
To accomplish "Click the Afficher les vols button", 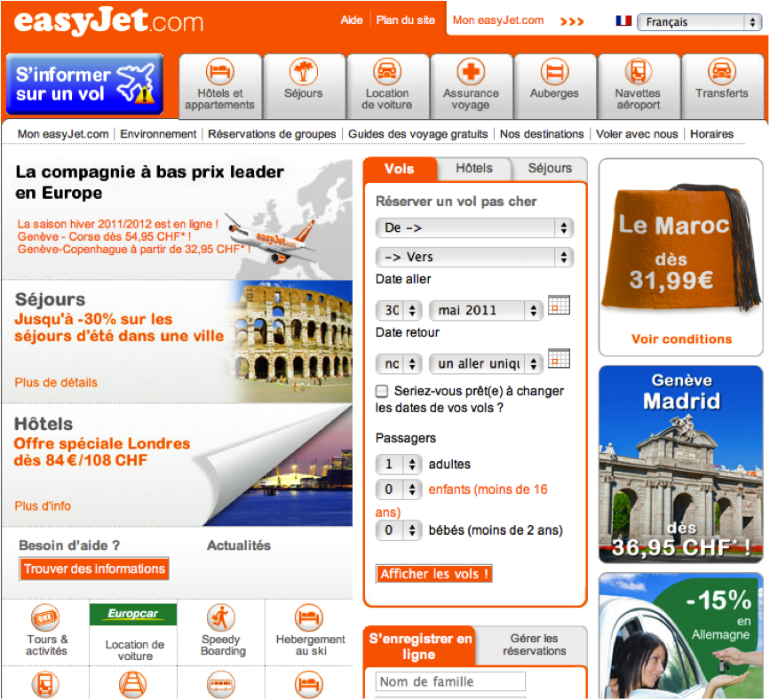I will point(434,574).
